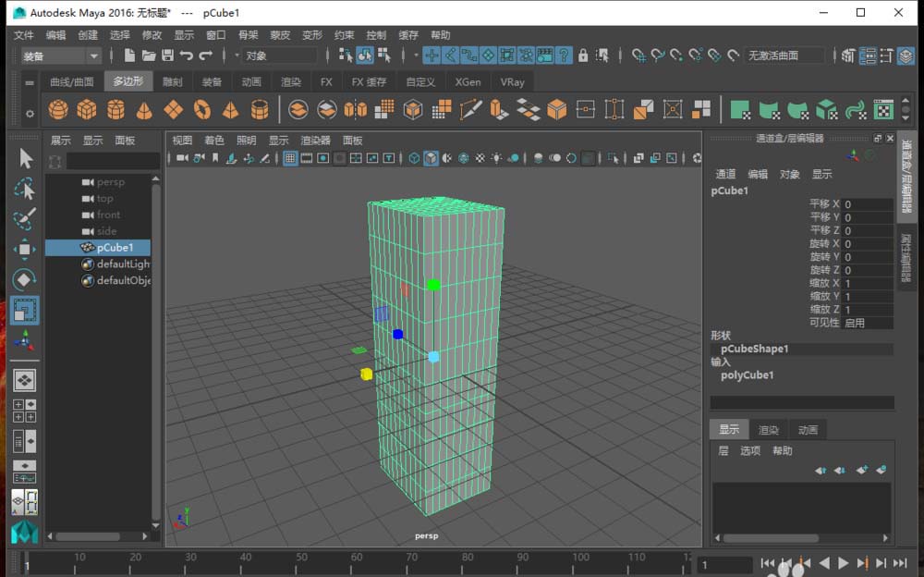Open the 装备 menu set dropdown

(x=61, y=55)
